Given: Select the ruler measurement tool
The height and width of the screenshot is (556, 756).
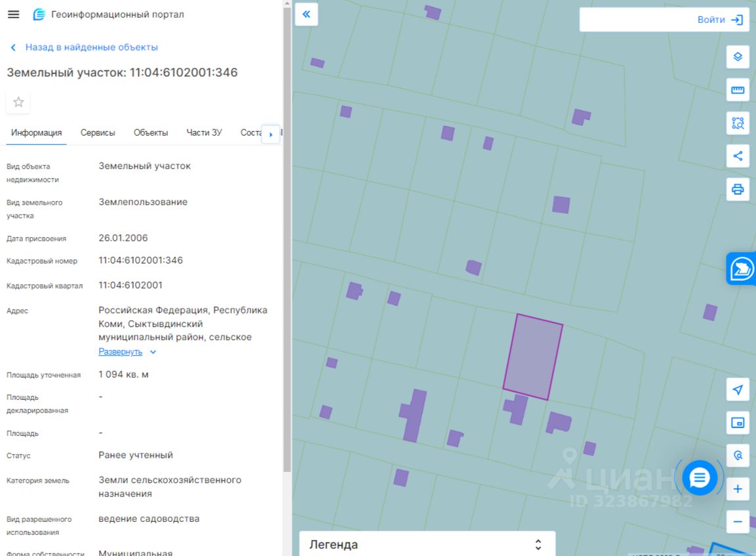Looking at the screenshot, I should (738, 90).
